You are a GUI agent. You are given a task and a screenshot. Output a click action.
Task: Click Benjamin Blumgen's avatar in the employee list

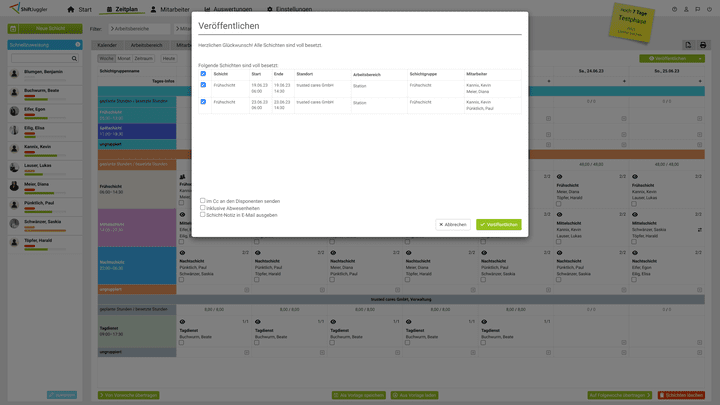pyautogui.click(x=15, y=73)
